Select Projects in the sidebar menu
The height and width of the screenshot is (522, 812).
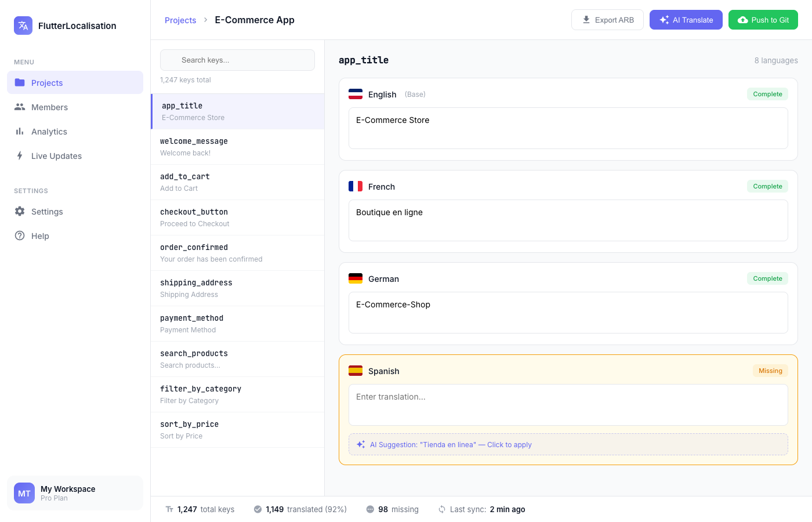point(47,82)
